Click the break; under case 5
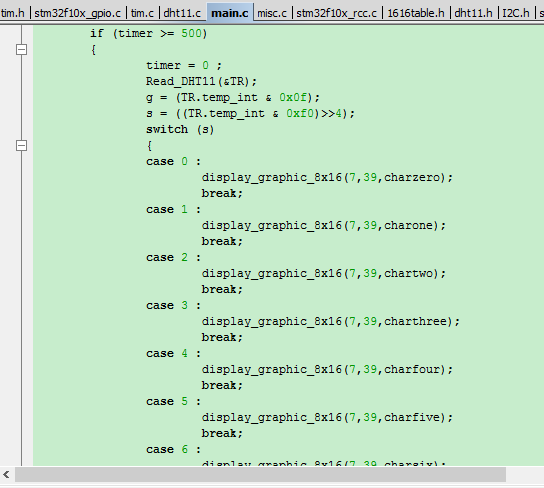 tap(222, 433)
